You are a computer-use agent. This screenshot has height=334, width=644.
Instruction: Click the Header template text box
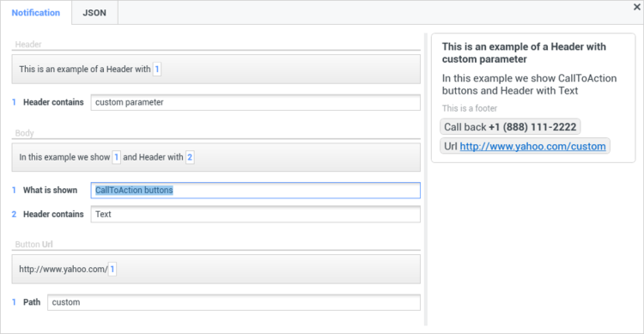point(216,69)
